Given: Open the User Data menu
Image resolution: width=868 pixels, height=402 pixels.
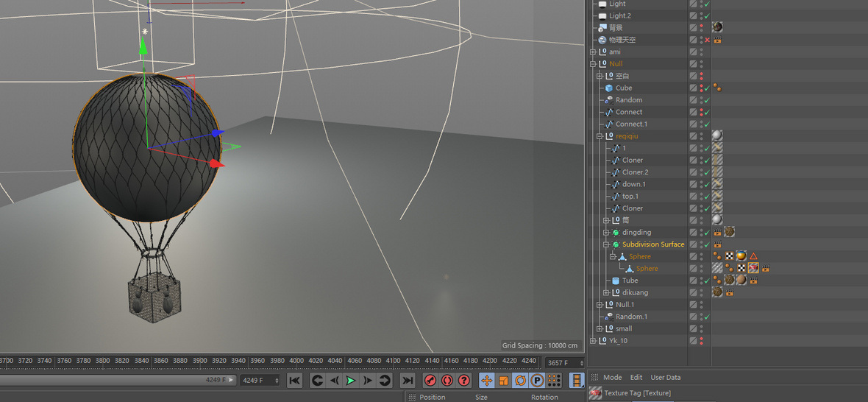Looking at the screenshot, I should tap(665, 377).
